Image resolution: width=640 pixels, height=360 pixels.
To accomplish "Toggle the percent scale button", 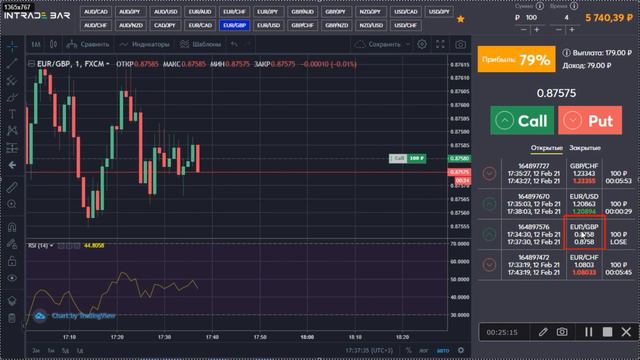I will coord(409,350).
